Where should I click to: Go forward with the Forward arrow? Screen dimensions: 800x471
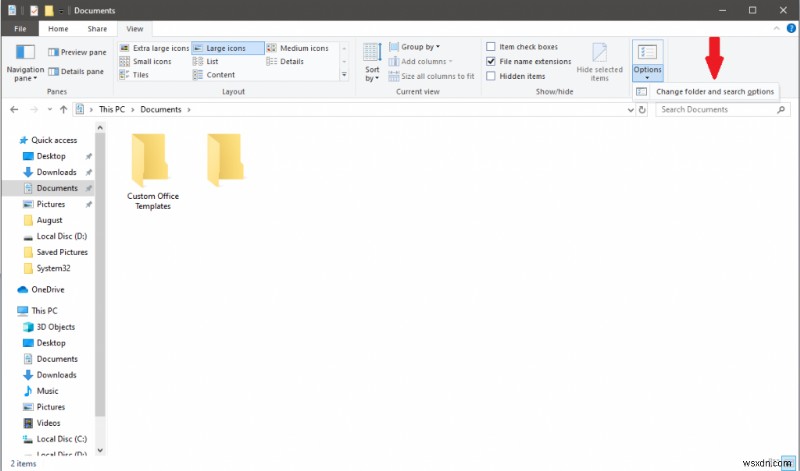(x=34, y=109)
